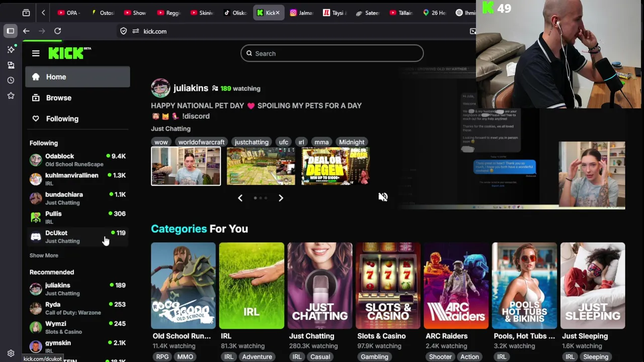
Task: Open the Pools, Hot Tubs & Bikinis card
Action: click(524, 286)
